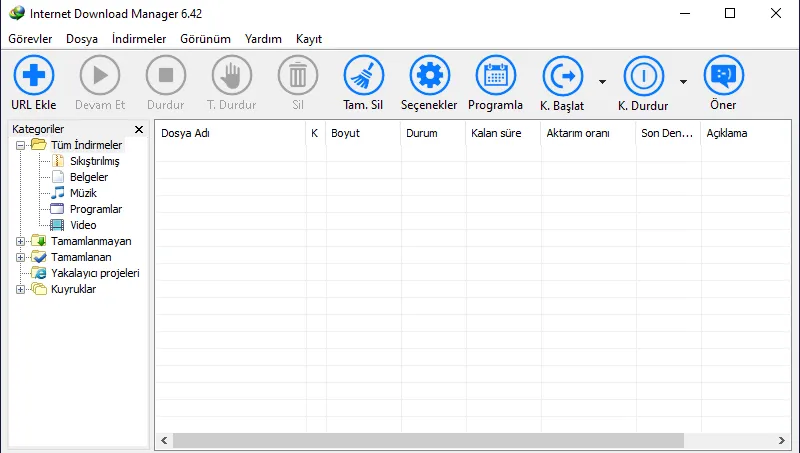Image resolution: width=800 pixels, height=453 pixels.
Task: Select Tamamlanmayan label in tree
Action: [x=91, y=241]
